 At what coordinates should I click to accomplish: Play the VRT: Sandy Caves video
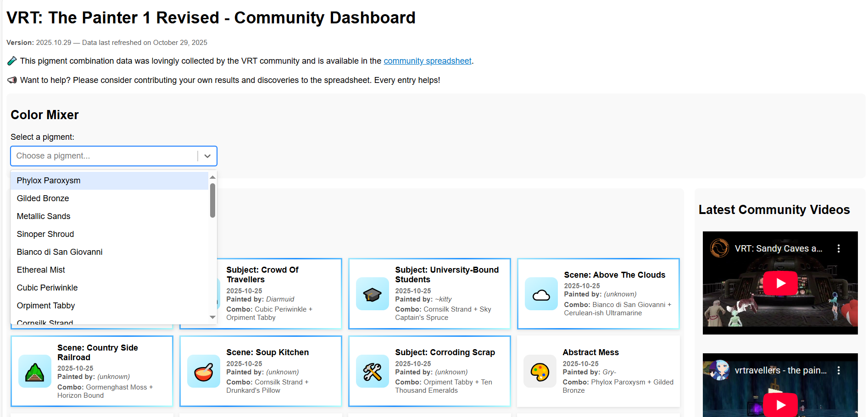[780, 283]
